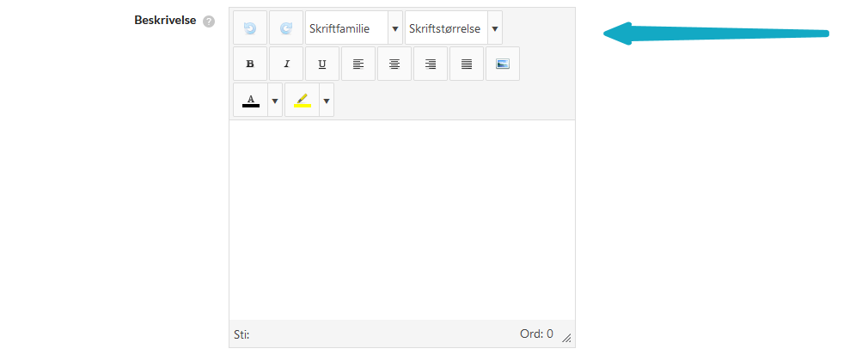This screenshot has height=355, width=868.
Task: Toggle underline text formatting
Action: pyautogui.click(x=322, y=64)
